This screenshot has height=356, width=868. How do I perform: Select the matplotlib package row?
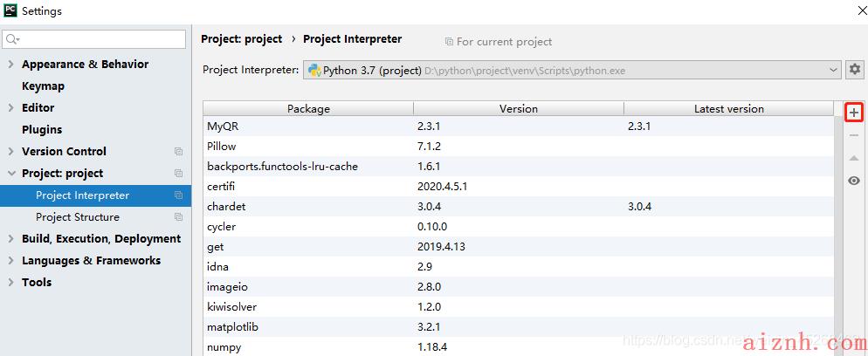coord(518,327)
